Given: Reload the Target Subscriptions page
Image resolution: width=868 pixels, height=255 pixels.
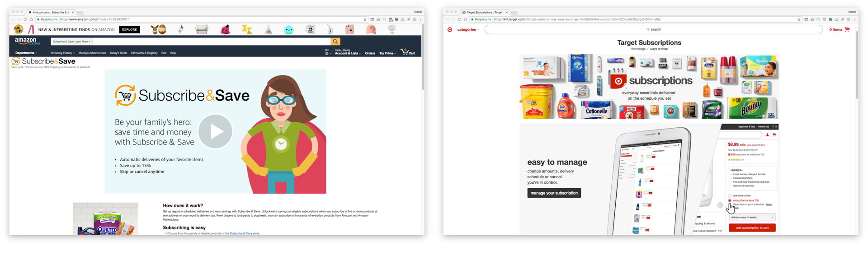Looking at the screenshot, I should [459, 19].
